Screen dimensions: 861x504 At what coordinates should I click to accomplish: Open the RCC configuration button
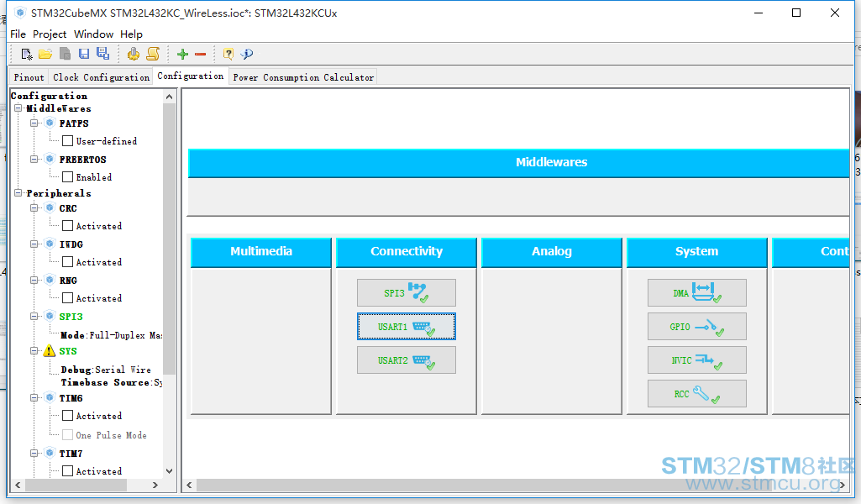[x=697, y=394]
